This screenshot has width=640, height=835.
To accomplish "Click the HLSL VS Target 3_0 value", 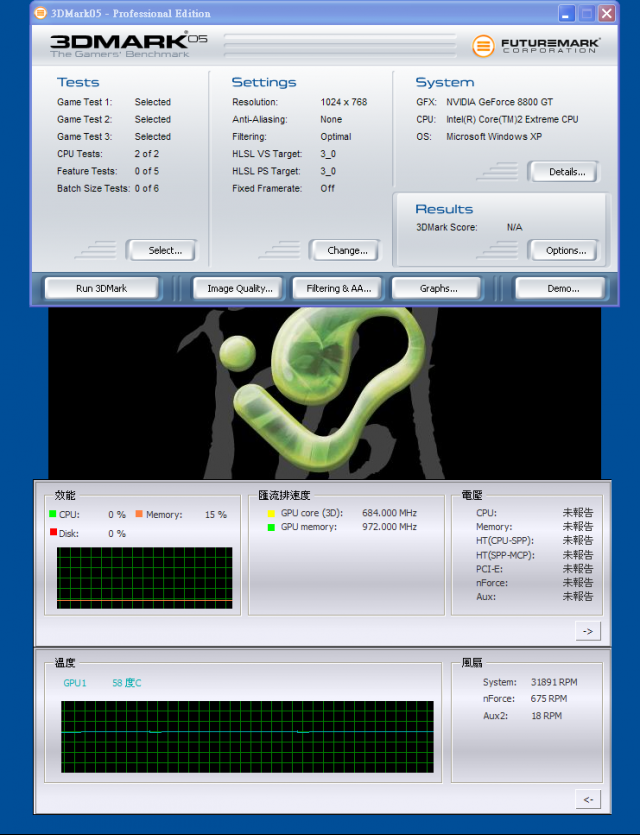I will click(x=328, y=153).
